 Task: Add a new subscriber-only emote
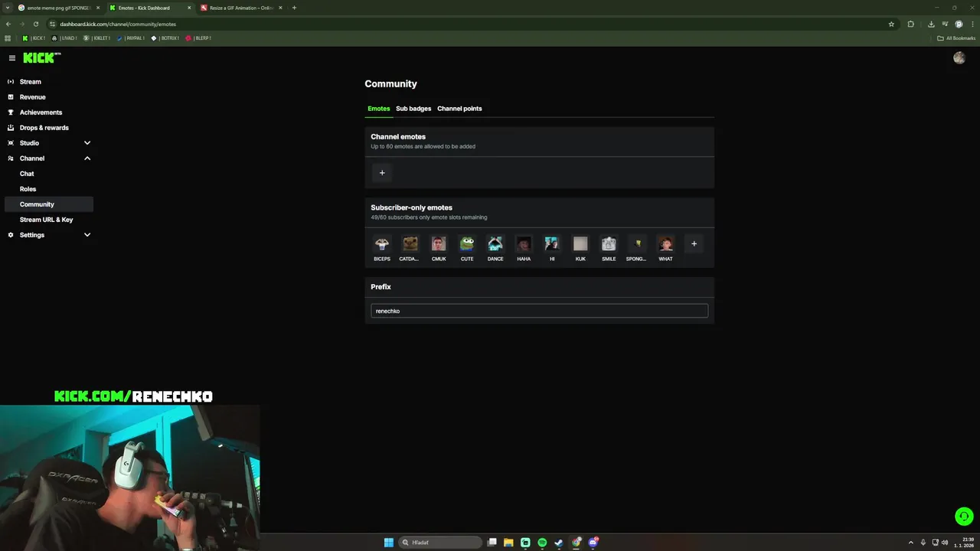tap(694, 244)
